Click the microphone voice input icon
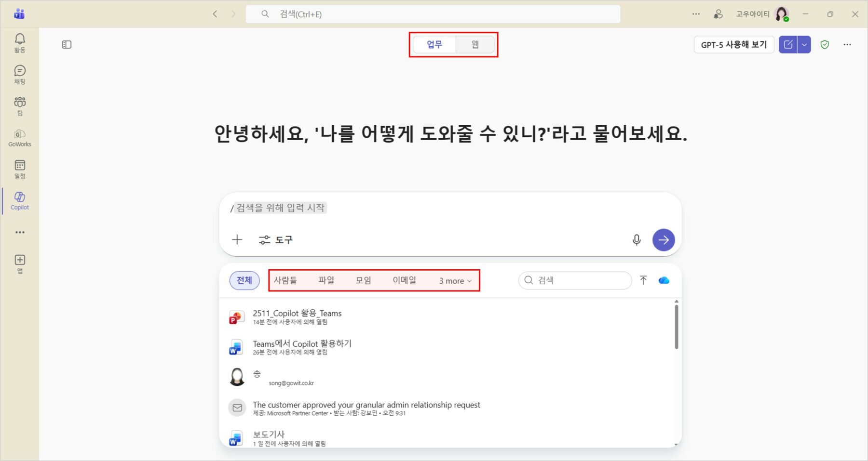Image resolution: width=868 pixels, height=461 pixels. pyautogui.click(x=637, y=240)
